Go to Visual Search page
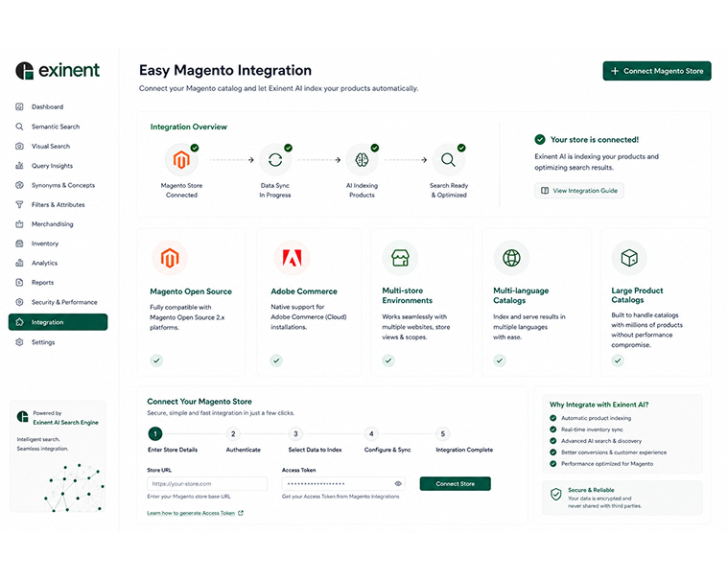 point(51,146)
